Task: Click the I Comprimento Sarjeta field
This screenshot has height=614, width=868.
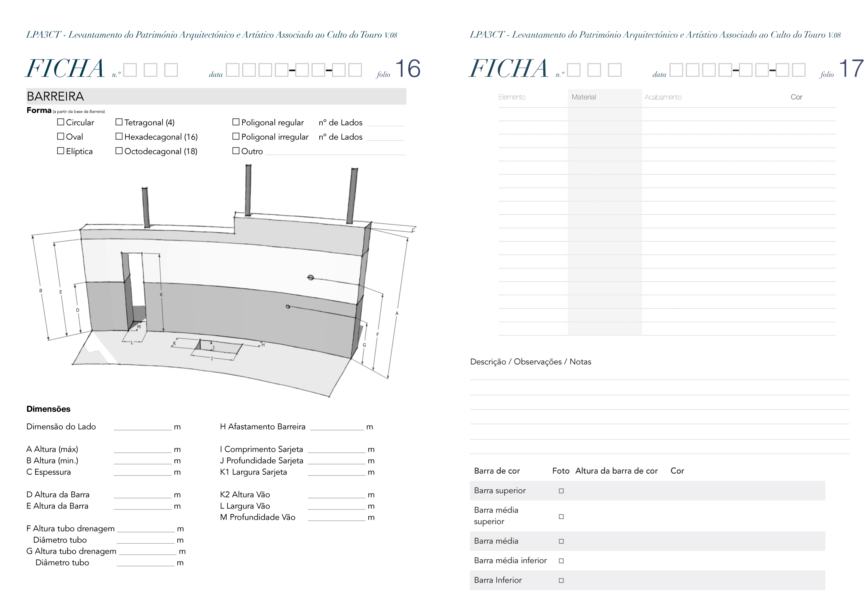Action: (x=336, y=450)
